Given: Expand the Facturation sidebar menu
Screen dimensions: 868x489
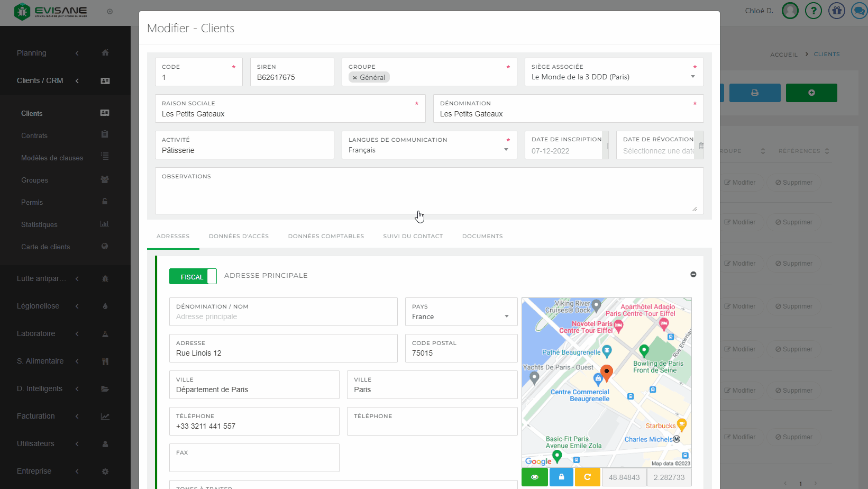Looking at the screenshot, I should click(x=36, y=416).
